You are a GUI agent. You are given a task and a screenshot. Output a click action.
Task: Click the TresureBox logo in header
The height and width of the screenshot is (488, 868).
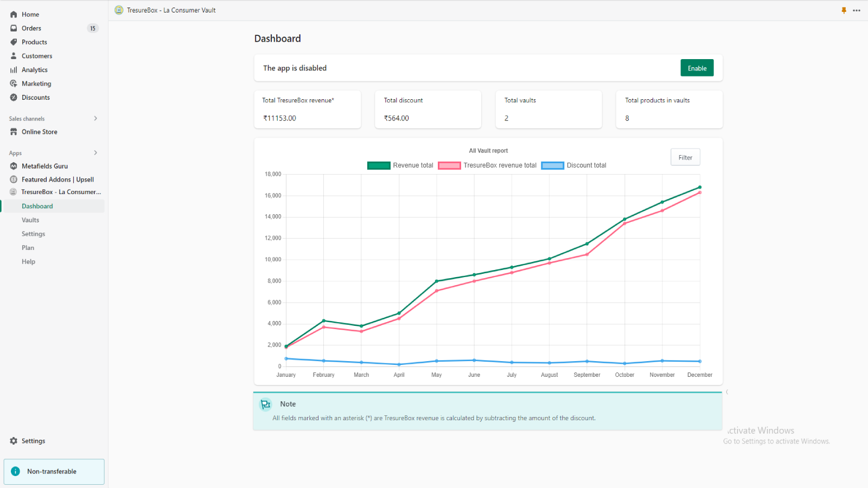click(x=119, y=10)
